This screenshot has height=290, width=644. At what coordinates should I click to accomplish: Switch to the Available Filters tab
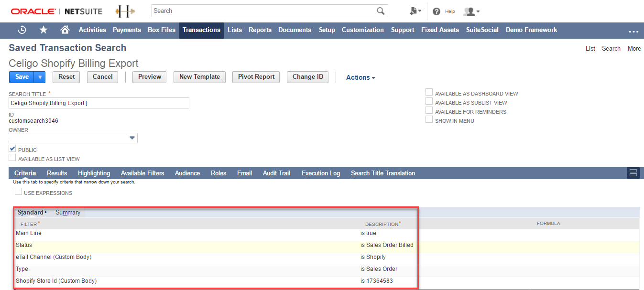(x=142, y=173)
